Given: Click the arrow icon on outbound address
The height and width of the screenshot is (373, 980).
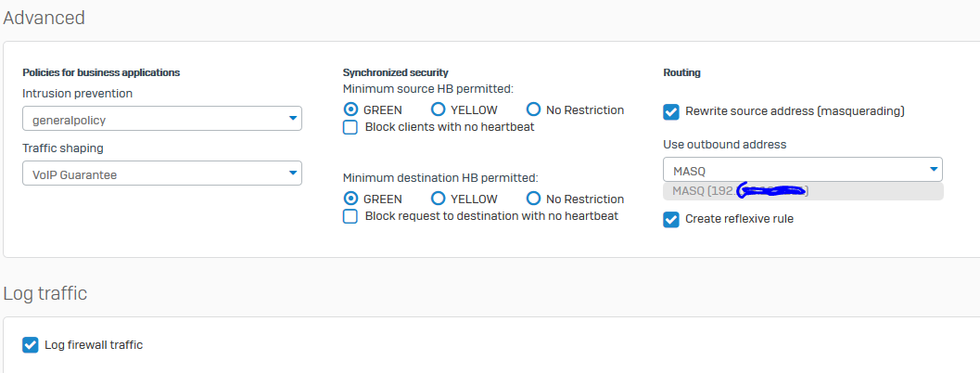Looking at the screenshot, I should click(x=933, y=170).
